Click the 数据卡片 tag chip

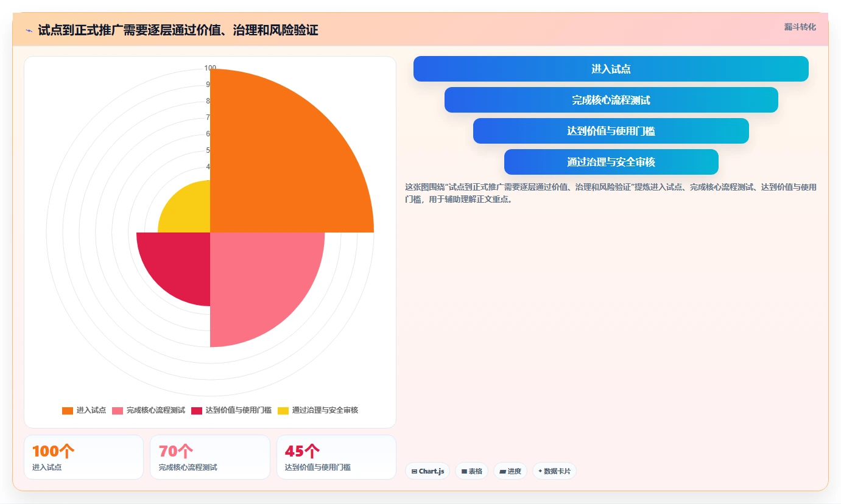554,471
